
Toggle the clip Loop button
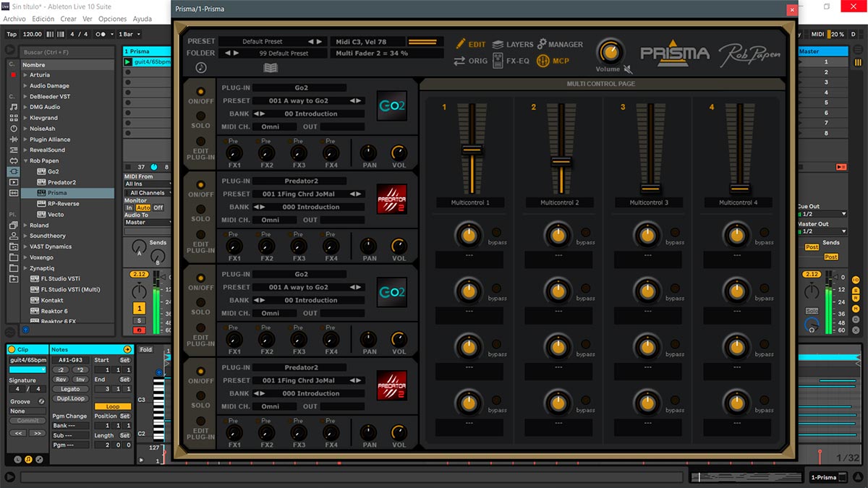pos(112,406)
